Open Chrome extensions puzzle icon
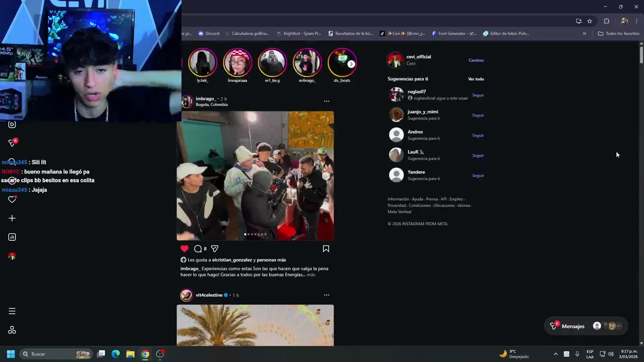 point(606,21)
